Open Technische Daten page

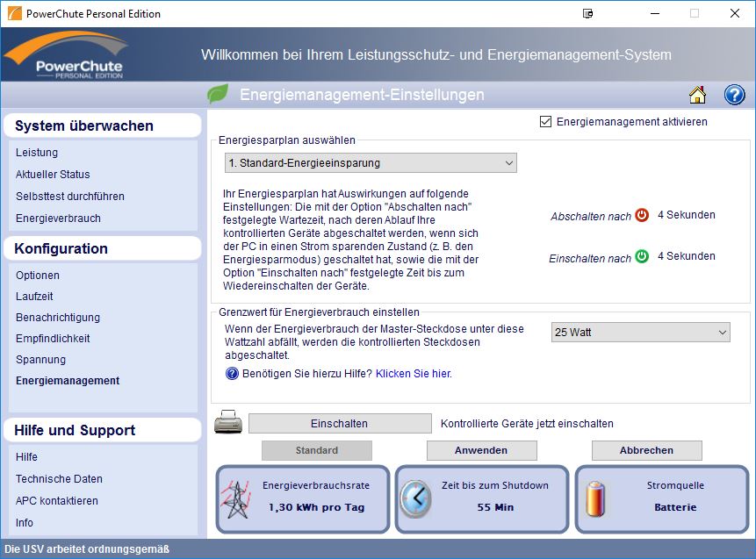(x=59, y=479)
